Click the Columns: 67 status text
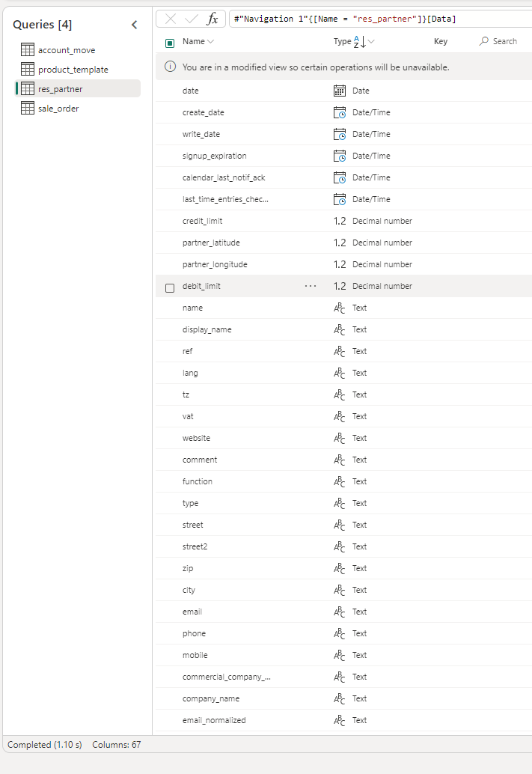 click(x=117, y=744)
